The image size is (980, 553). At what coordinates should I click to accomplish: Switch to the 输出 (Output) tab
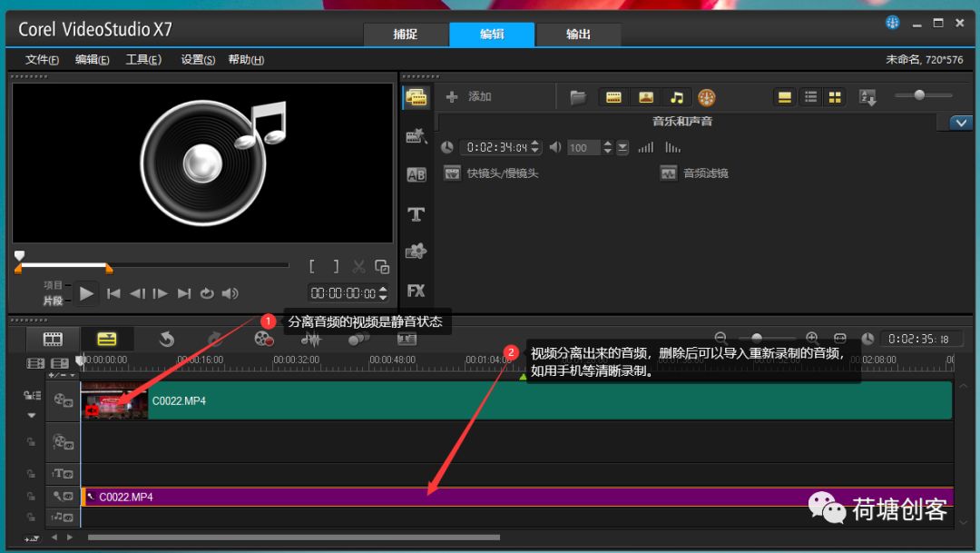point(578,35)
